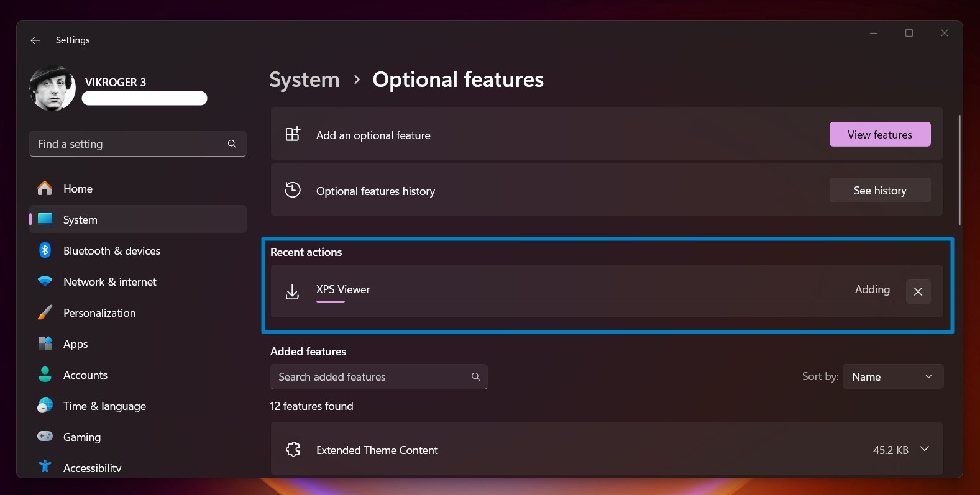
Task: Click the 12 features found text
Action: pyautogui.click(x=312, y=406)
